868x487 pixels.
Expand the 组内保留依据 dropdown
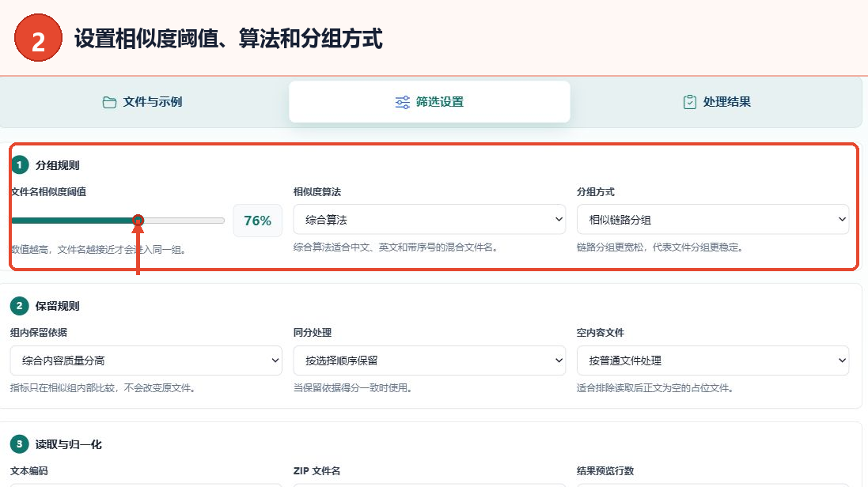tap(146, 361)
